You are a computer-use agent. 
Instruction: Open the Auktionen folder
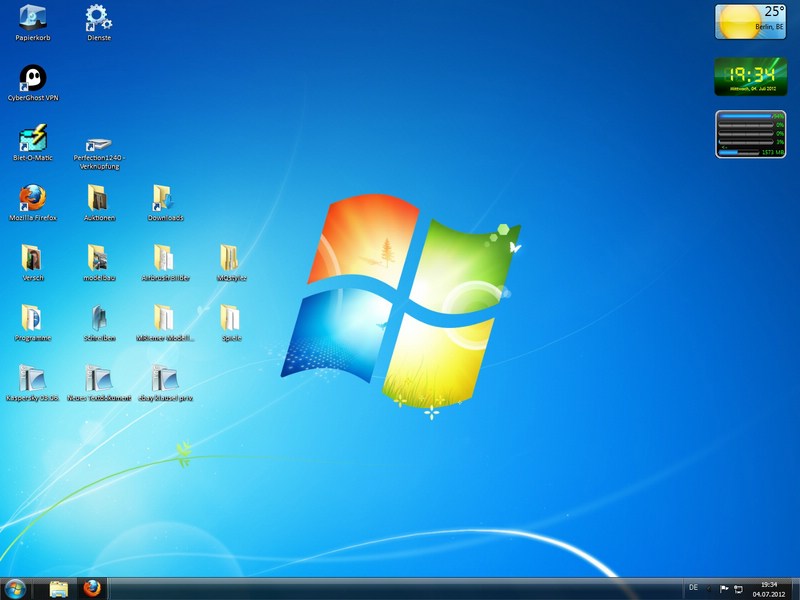tap(99, 203)
